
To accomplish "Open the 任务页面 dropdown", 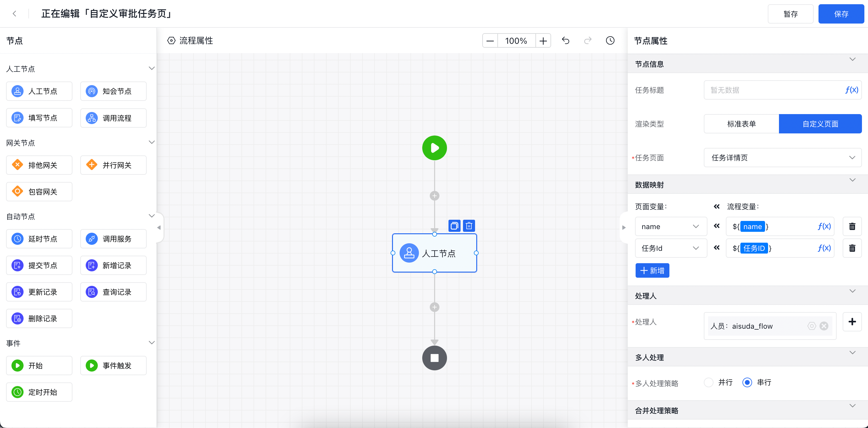I will tap(783, 158).
